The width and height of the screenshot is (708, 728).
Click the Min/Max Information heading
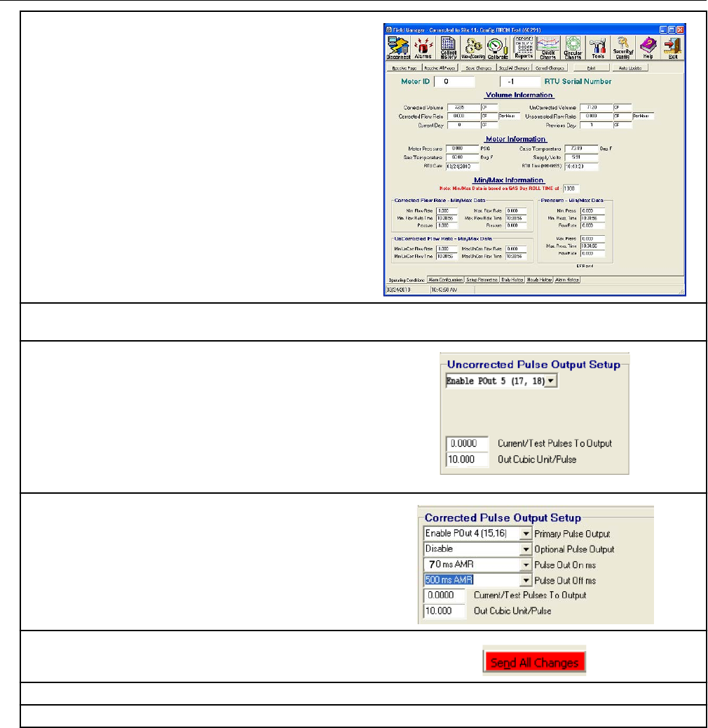[508, 180]
